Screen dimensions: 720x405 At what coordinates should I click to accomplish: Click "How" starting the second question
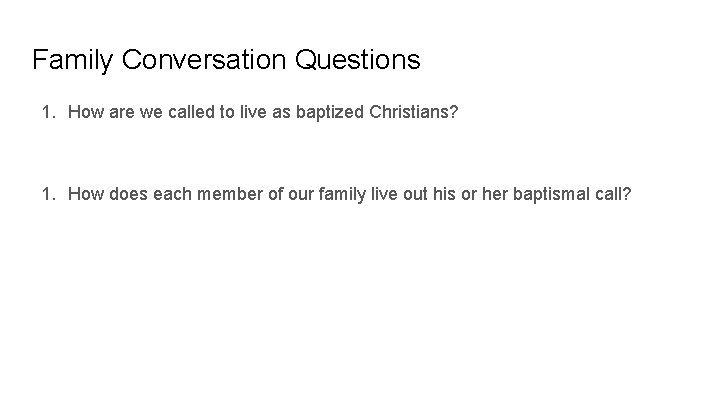click(x=83, y=193)
